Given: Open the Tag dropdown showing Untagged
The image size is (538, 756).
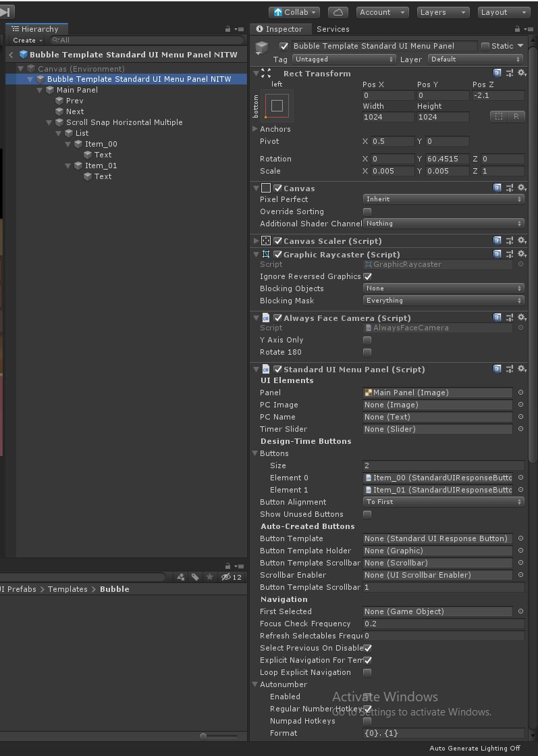Looking at the screenshot, I should point(344,59).
